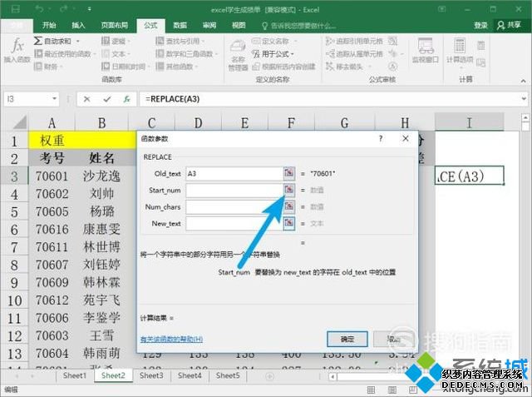Click Trace Precedents (追踪引用单元格)
This screenshot has height=397, width=532.
pos(353,41)
